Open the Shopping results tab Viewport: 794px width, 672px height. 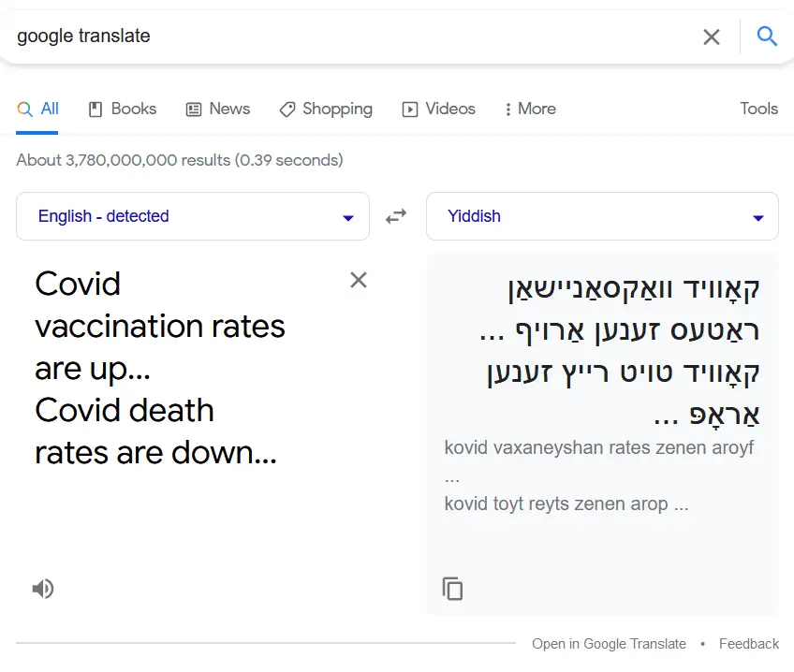click(326, 110)
